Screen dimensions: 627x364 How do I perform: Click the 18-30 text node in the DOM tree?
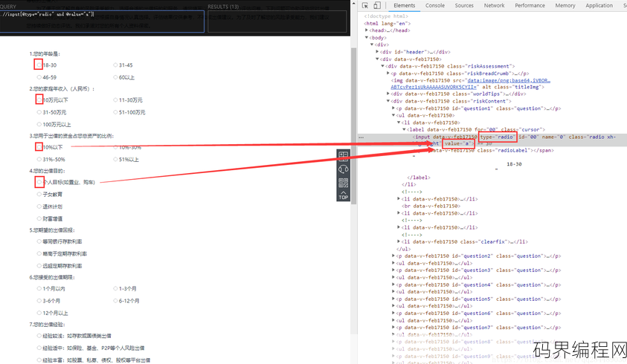point(514,164)
